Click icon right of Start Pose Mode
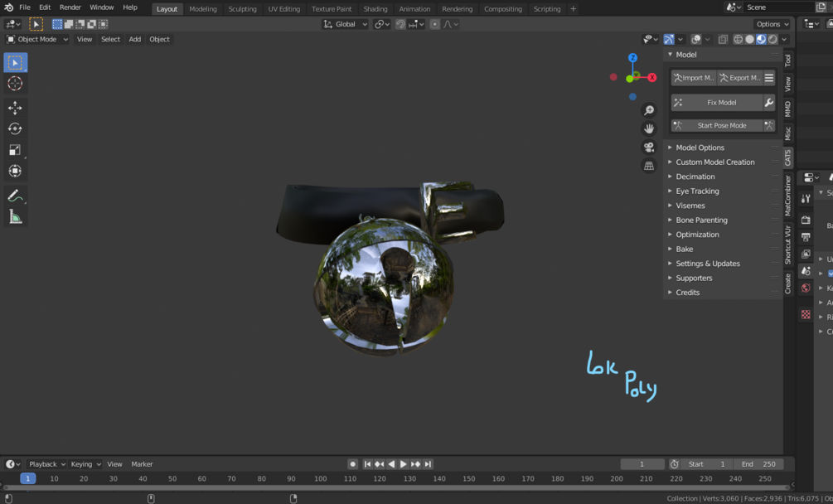This screenshot has width=833, height=504. [768, 126]
